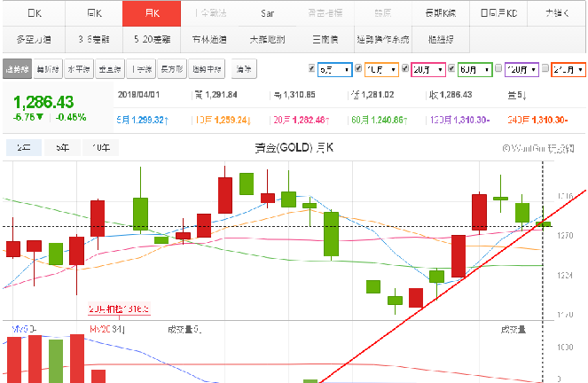
Task: Switch to the 周K weekly chart tab
Action: (x=95, y=13)
